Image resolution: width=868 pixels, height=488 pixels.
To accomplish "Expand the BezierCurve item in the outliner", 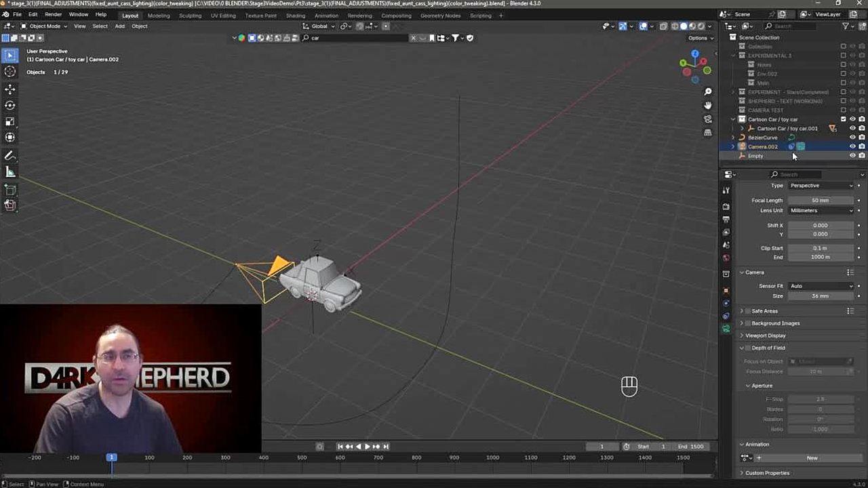I will [x=733, y=138].
